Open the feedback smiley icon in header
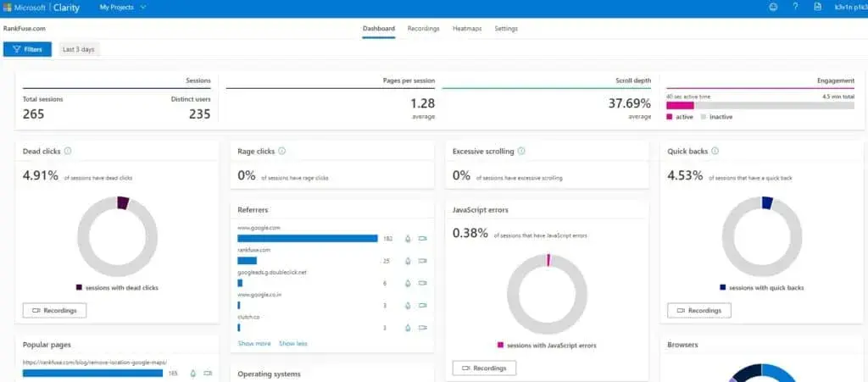 point(773,7)
